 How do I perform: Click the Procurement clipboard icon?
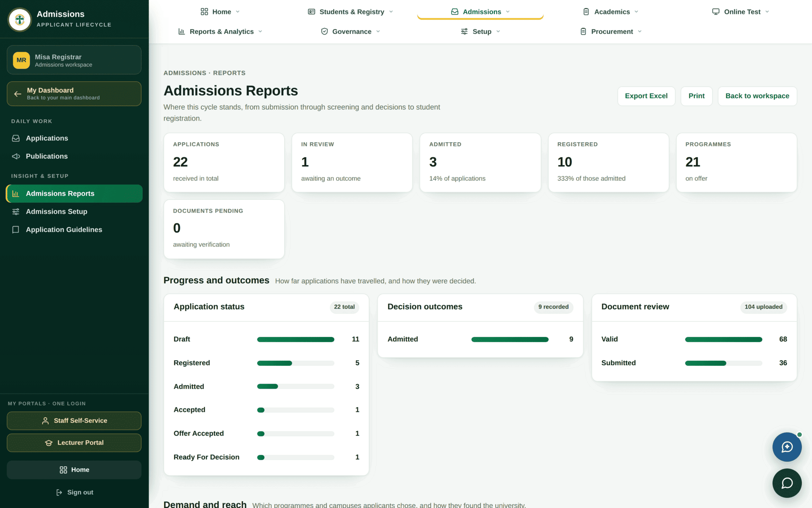583,31
